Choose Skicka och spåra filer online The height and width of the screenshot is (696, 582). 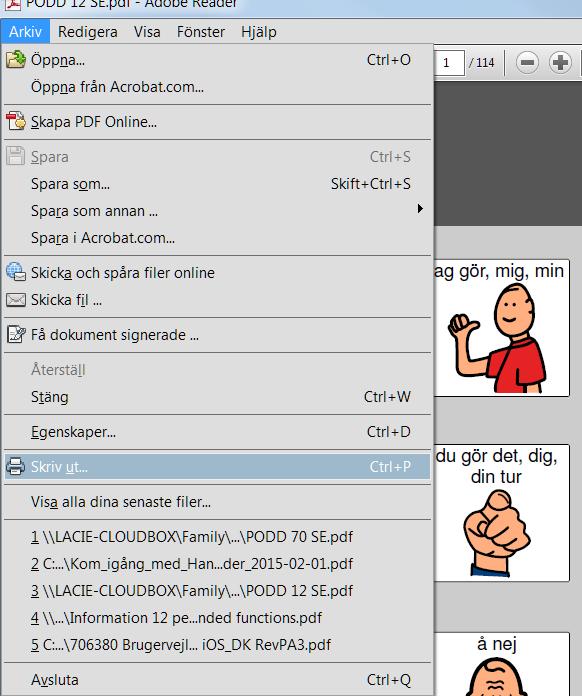[x=217, y=273]
